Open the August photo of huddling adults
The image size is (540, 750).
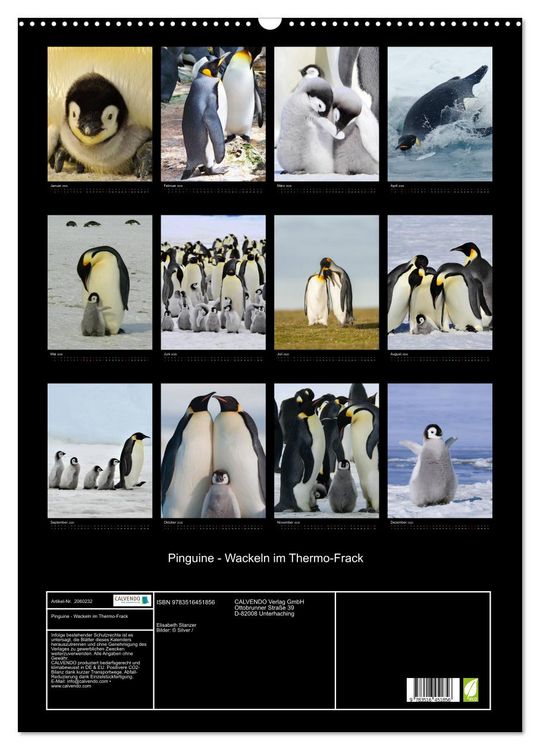click(440, 282)
